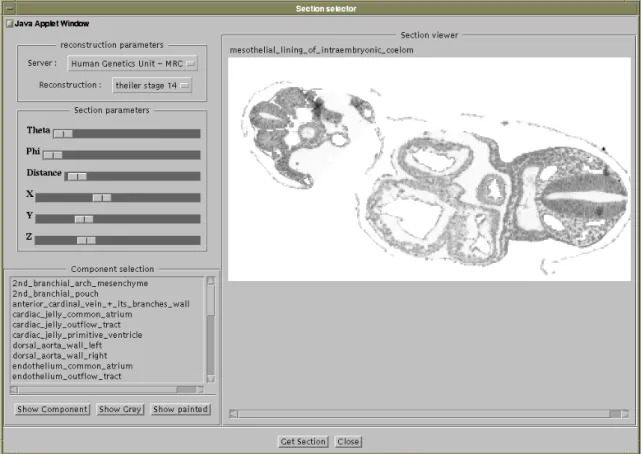Click component list scroll-left arrow
Viewport: 642px width, 454px height.
(14, 390)
